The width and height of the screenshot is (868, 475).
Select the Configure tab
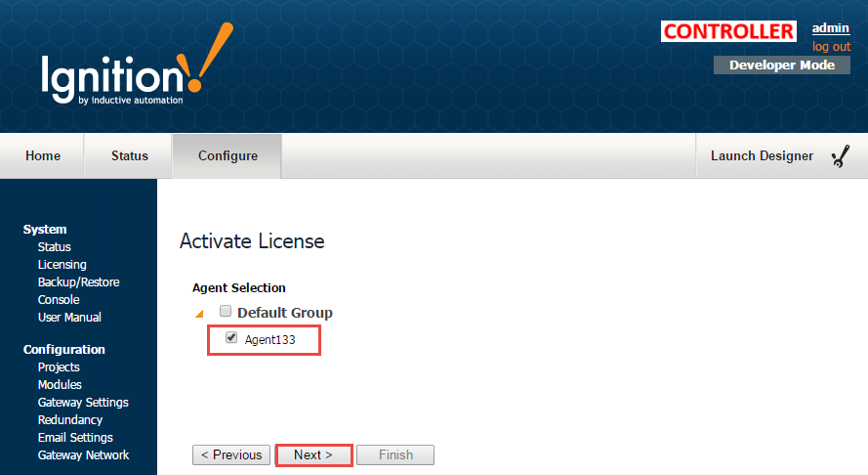(227, 155)
